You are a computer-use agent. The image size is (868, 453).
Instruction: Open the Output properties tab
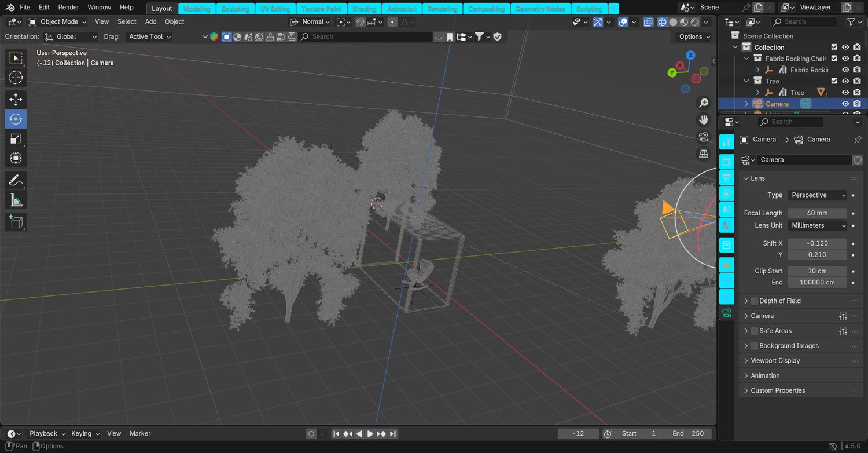click(x=727, y=178)
